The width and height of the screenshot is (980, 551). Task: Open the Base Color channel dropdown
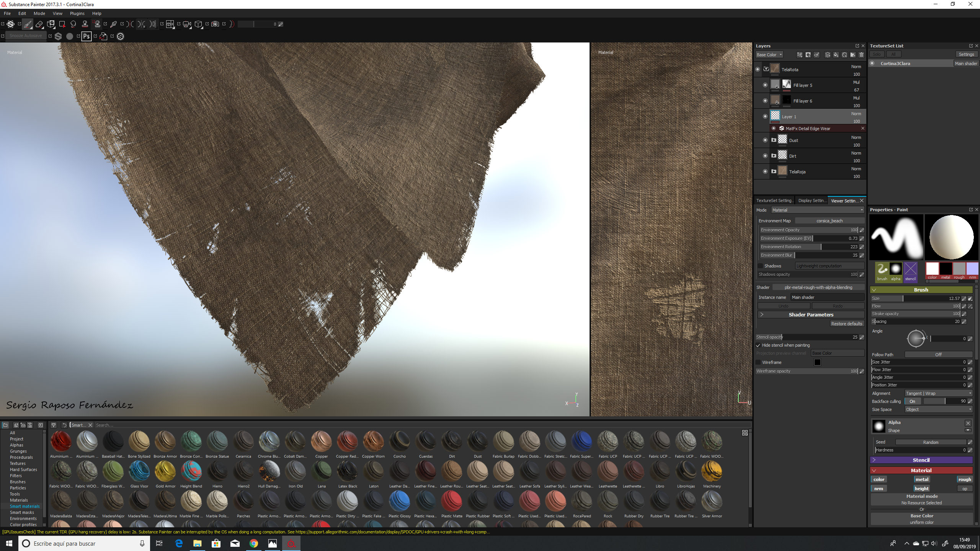[769, 55]
